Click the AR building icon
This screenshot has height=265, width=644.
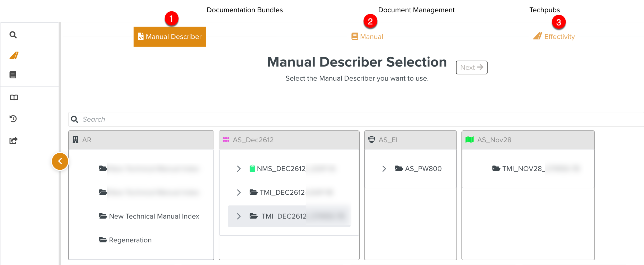tap(75, 140)
